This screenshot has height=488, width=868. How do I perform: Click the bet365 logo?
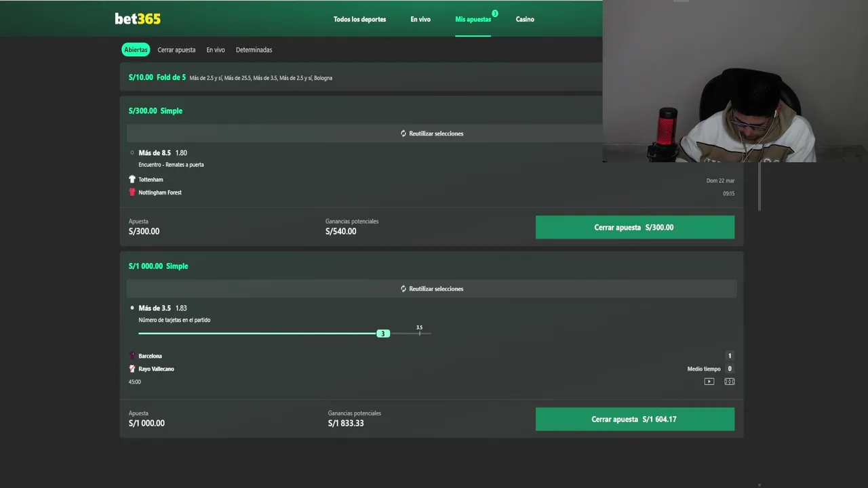pyautogui.click(x=138, y=19)
